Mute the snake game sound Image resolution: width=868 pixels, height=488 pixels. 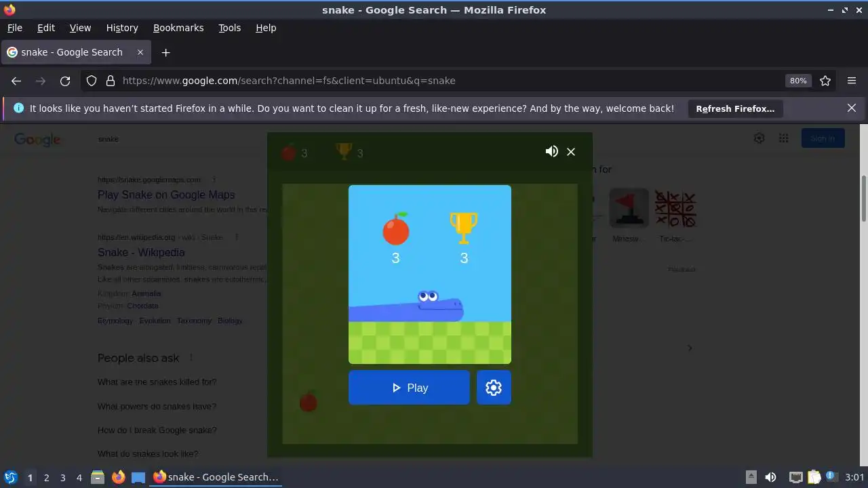click(x=552, y=152)
